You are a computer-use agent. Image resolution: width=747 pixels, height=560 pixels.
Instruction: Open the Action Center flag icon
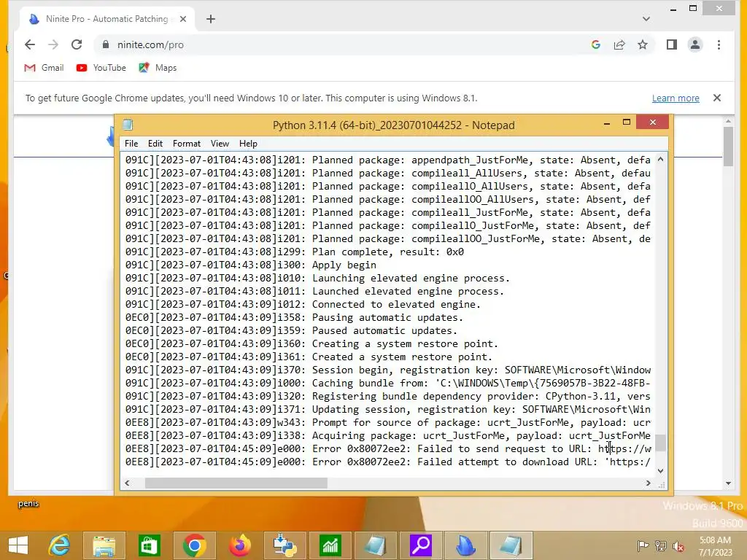pos(643,546)
